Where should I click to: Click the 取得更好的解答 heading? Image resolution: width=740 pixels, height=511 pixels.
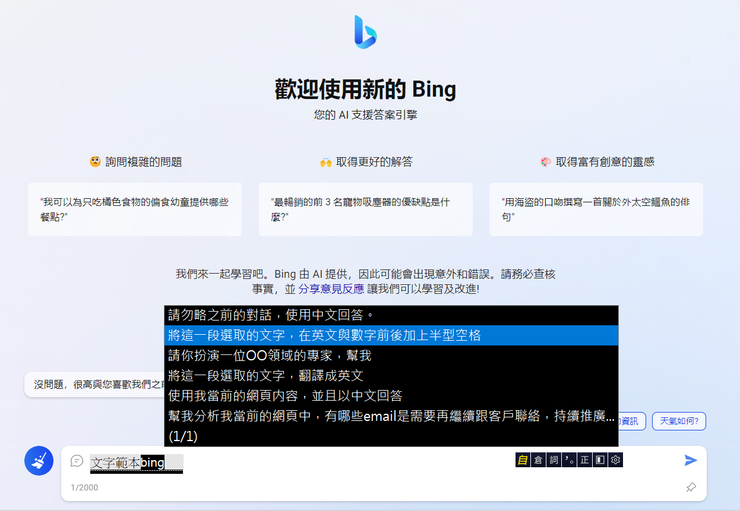coord(366,162)
